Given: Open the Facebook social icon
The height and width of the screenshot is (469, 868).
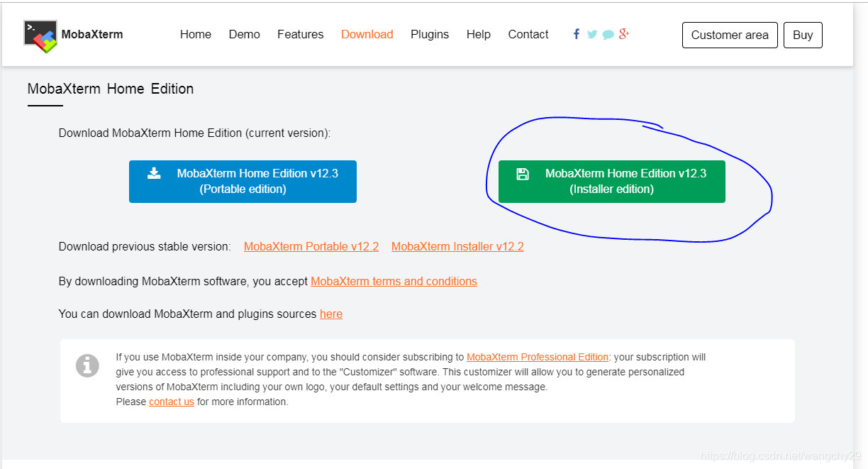Looking at the screenshot, I should pyautogui.click(x=577, y=34).
